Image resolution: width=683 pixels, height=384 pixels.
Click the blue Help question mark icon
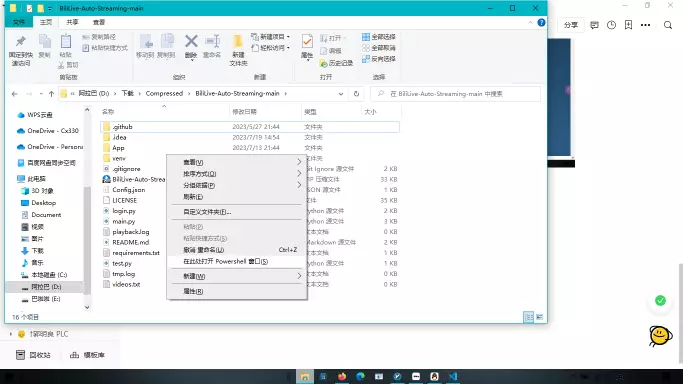(x=541, y=22)
